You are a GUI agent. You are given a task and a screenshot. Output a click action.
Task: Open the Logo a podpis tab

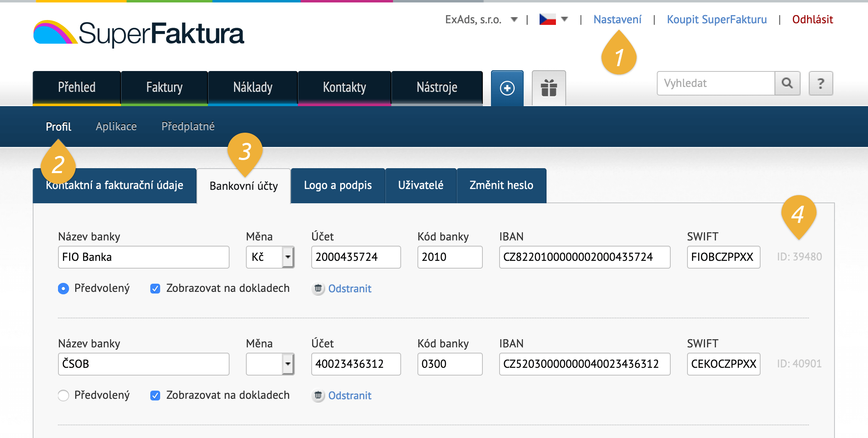(338, 186)
